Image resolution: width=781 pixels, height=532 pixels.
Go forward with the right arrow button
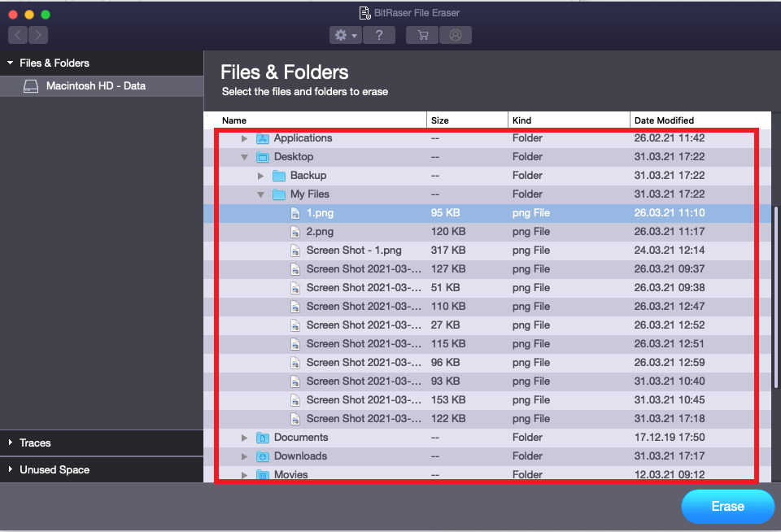pos(38,35)
